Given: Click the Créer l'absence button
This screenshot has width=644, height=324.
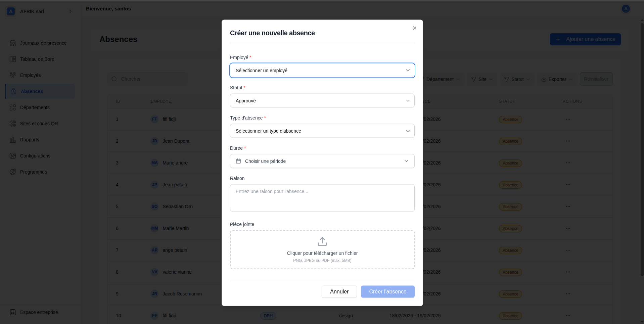Looking at the screenshot, I should [x=387, y=291].
